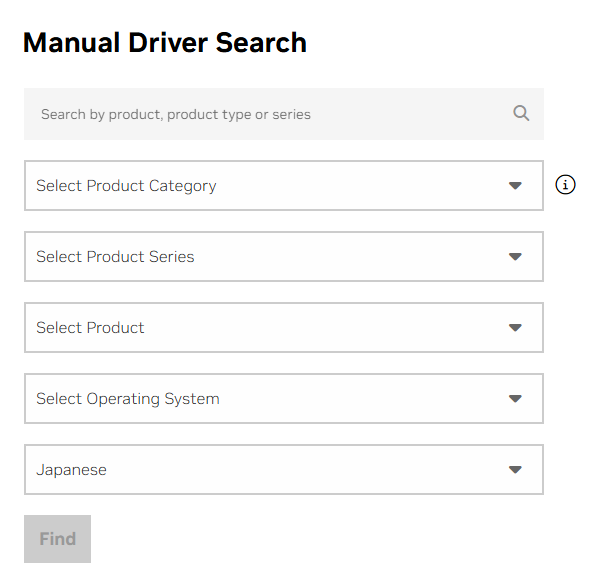Click the Operating System dropdown arrow
Image resolution: width=616 pixels, height=580 pixels.
coord(515,399)
